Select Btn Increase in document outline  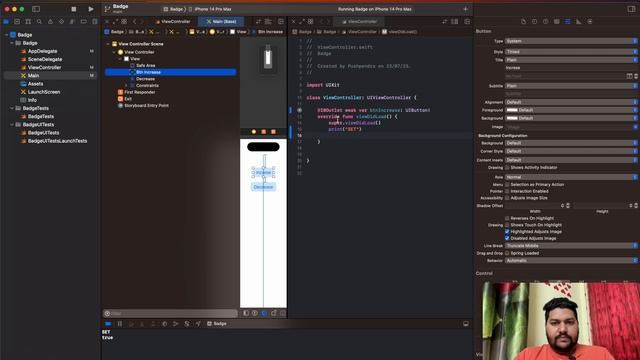[x=171, y=72]
